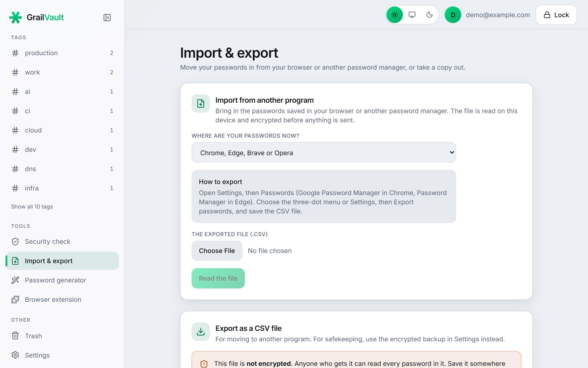Switch to system theme monitor icon
588x368 pixels.
tap(412, 15)
